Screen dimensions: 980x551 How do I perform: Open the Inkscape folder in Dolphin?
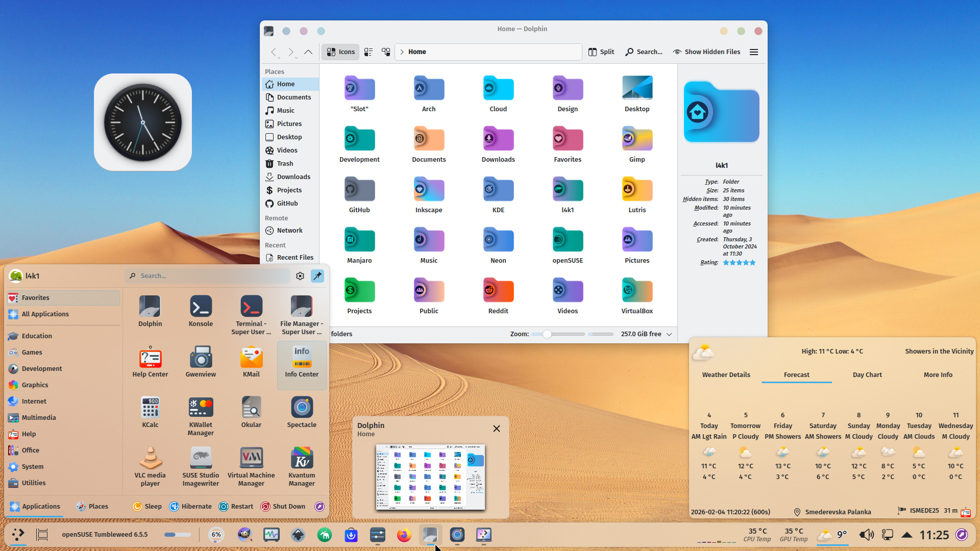[x=429, y=195]
